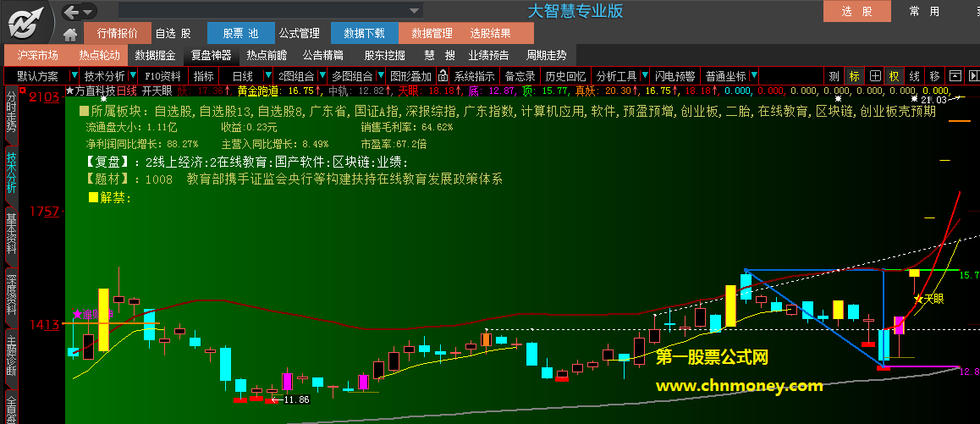Toggle the grid crosshair icon
Screen dimensions: 980x424
875,76
